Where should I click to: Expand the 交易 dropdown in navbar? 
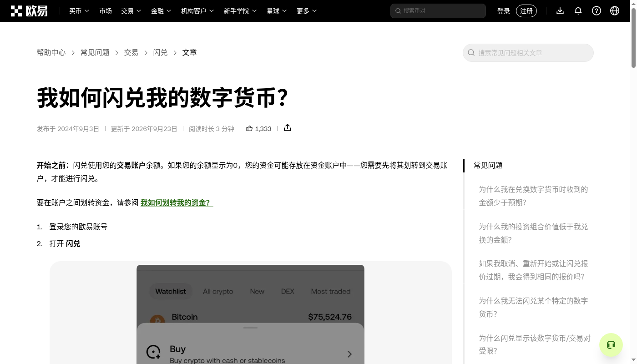(131, 11)
